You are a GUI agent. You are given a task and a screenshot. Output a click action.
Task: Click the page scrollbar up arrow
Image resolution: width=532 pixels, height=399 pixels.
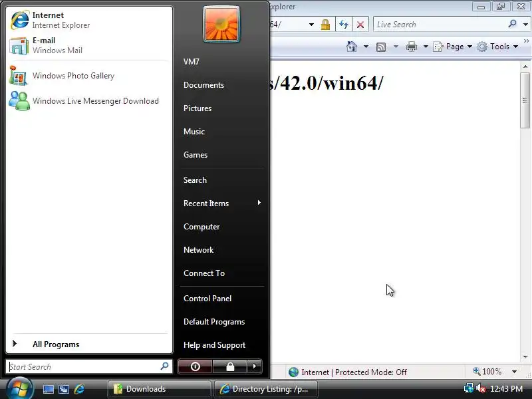click(525, 66)
